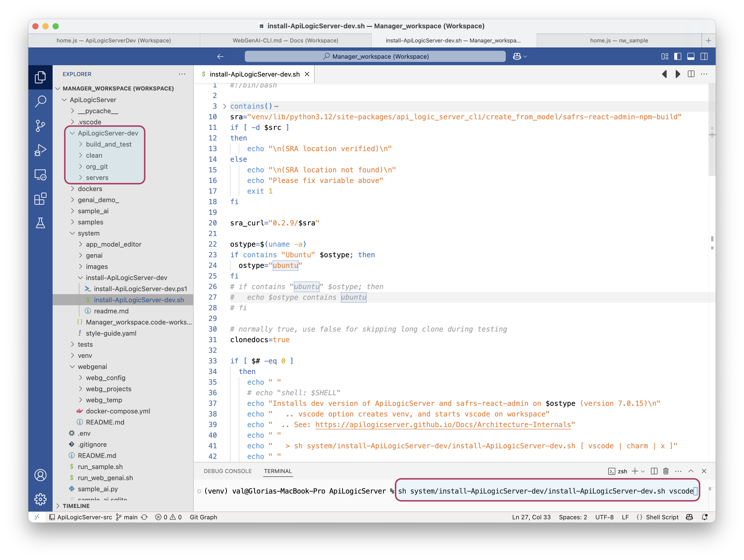Open Remote Explorer view icon
This screenshot has width=744, height=560.
[40, 174]
